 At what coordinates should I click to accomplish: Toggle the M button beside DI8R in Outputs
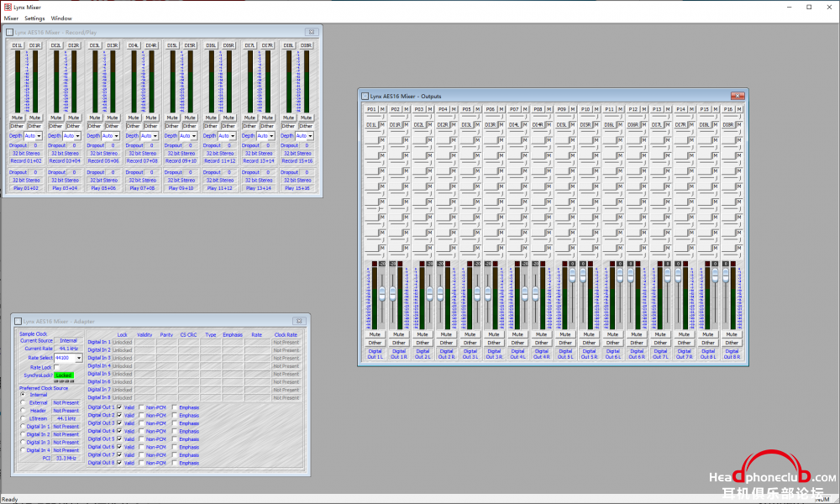pos(738,125)
